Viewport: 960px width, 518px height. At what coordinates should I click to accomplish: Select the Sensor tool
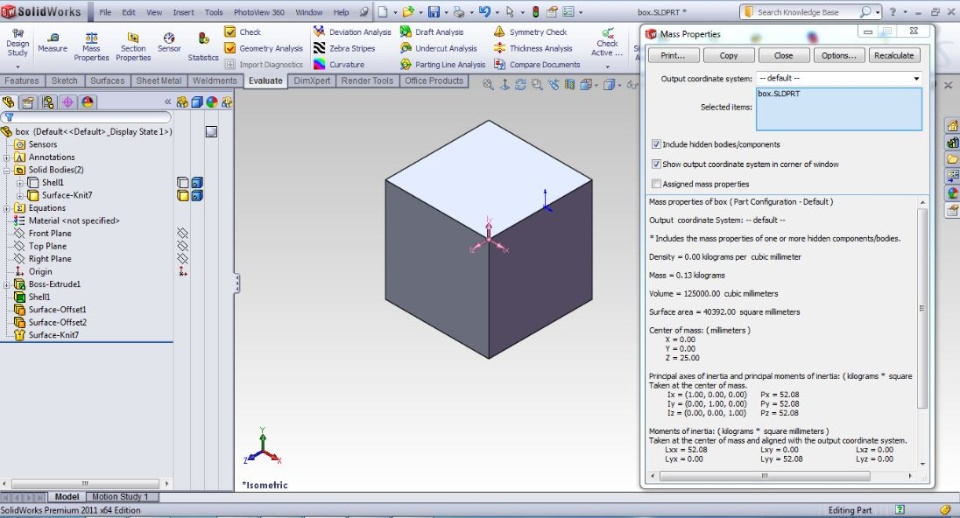[169, 43]
